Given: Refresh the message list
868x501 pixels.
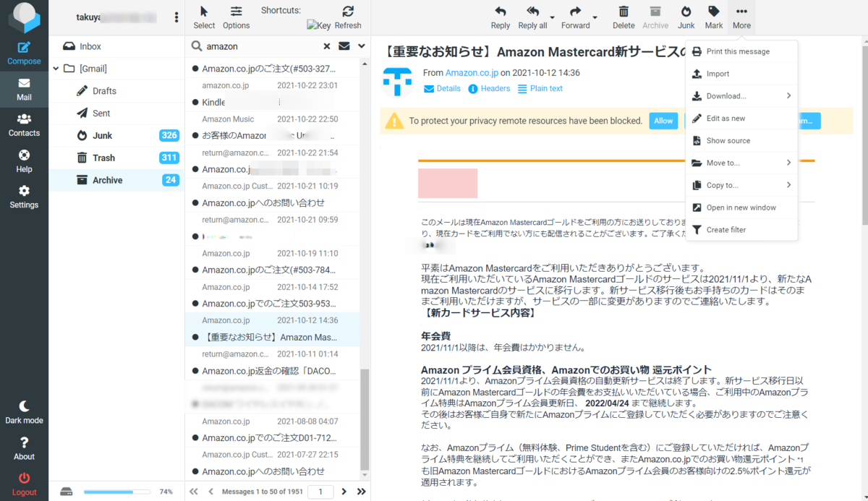Looking at the screenshot, I should [x=348, y=17].
